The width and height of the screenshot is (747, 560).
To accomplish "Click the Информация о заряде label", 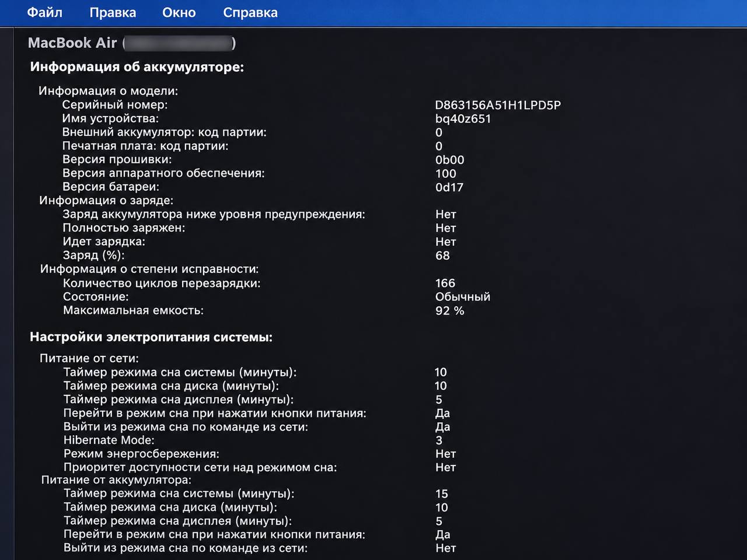I will point(106,200).
